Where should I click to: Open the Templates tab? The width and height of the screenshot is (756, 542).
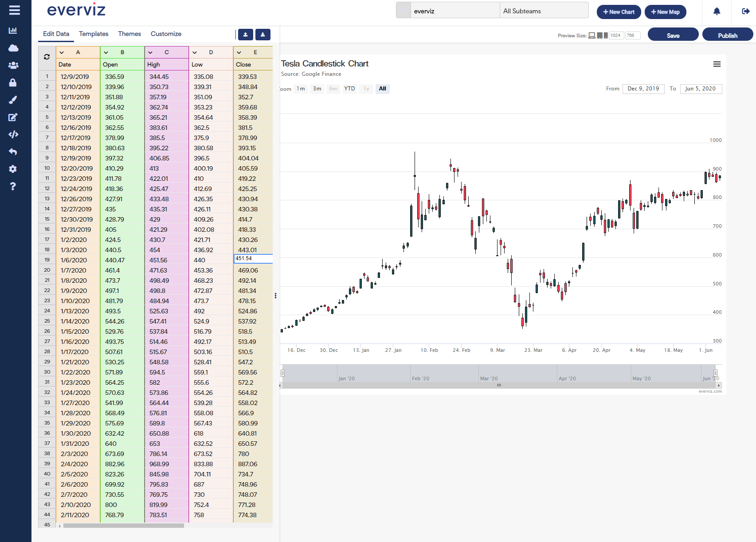tap(93, 34)
